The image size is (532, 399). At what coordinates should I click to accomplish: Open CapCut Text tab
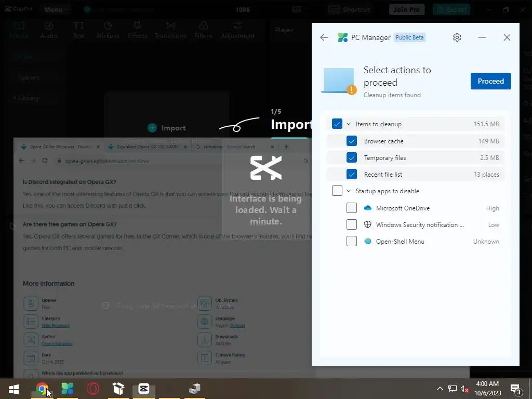coord(78,30)
